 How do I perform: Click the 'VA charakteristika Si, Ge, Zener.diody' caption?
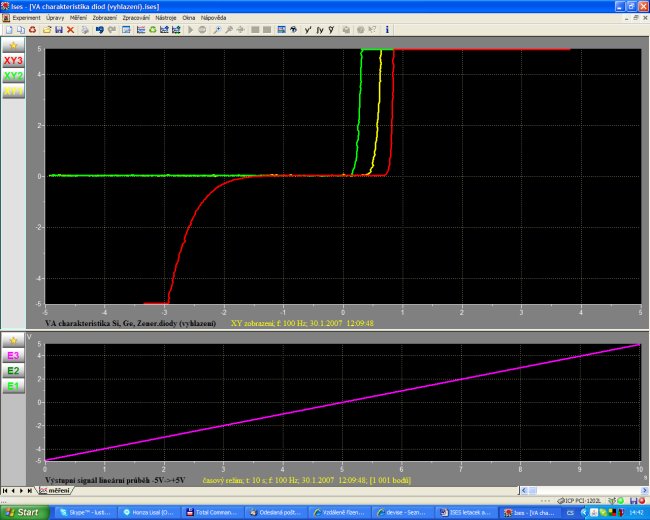[130, 323]
